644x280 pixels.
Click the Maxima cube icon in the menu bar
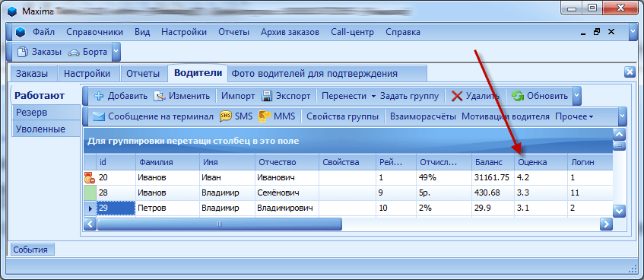(21, 33)
